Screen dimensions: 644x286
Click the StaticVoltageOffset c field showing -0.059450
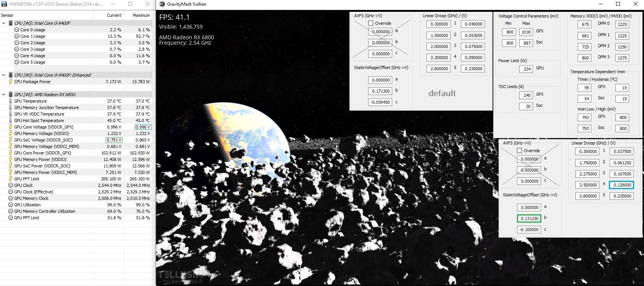click(x=380, y=102)
